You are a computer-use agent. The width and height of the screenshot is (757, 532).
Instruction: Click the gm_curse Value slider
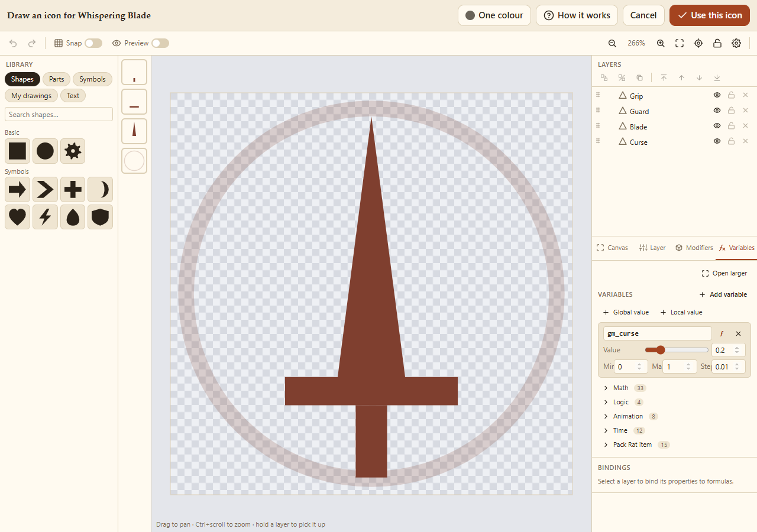click(x=677, y=350)
